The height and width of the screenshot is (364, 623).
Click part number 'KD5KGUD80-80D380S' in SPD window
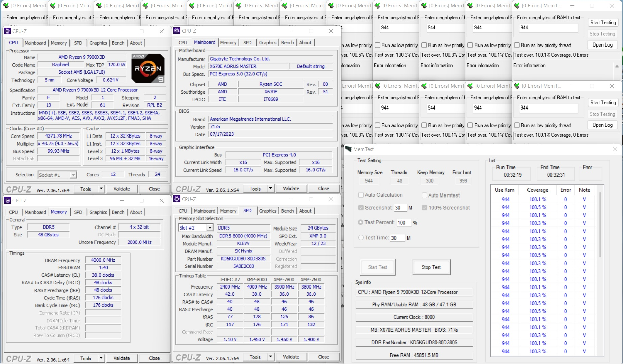tap(243, 259)
